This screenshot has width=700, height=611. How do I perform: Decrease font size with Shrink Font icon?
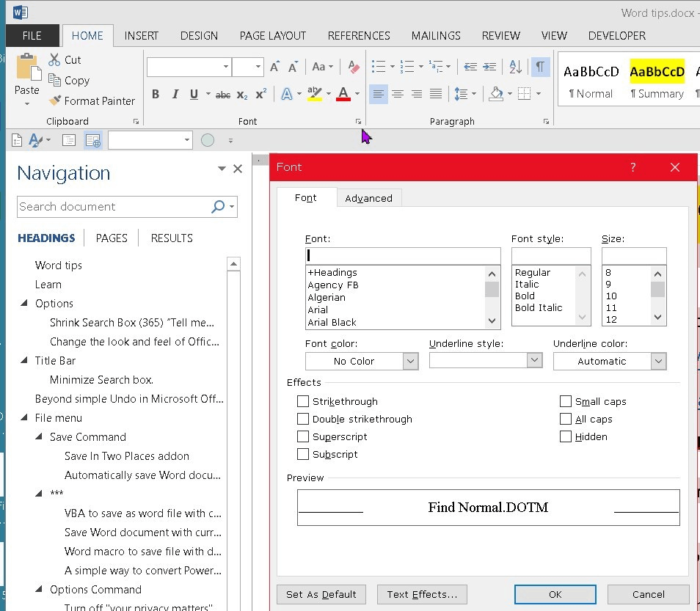click(293, 67)
